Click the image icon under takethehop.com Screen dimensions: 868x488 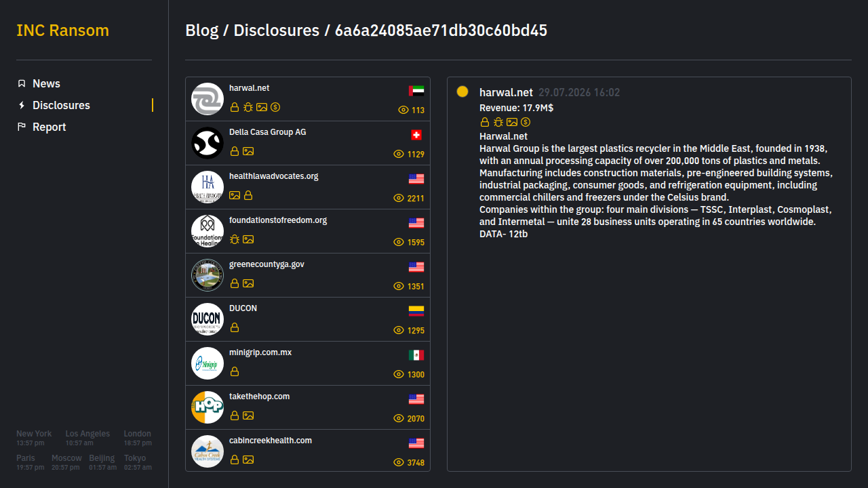(248, 415)
